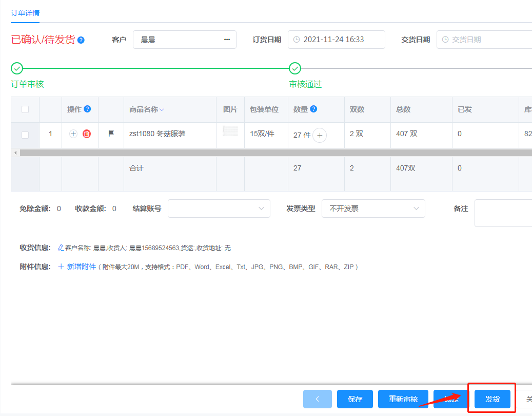Click the 发货 button

click(492, 399)
